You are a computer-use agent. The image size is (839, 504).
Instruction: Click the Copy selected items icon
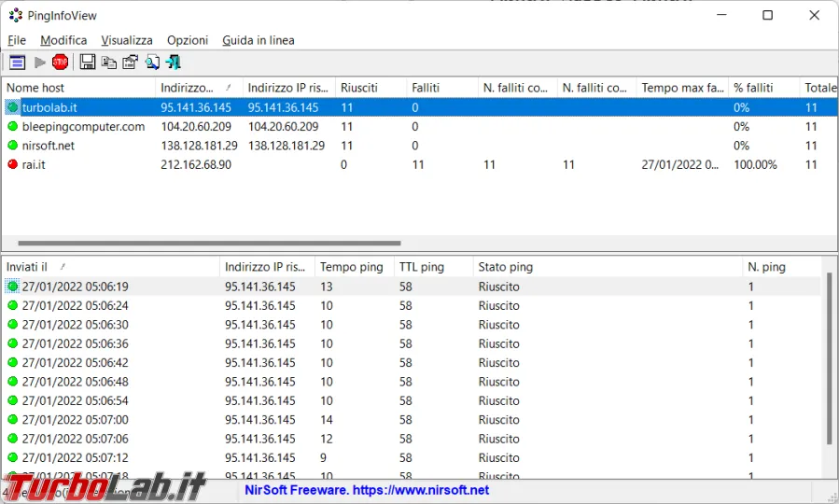(x=109, y=63)
